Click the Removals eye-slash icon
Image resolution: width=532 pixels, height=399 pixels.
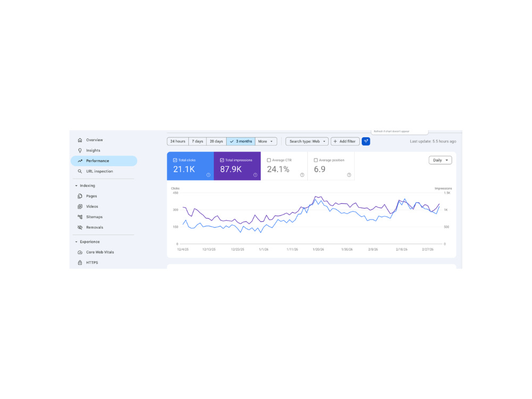pyautogui.click(x=80, y=227)
